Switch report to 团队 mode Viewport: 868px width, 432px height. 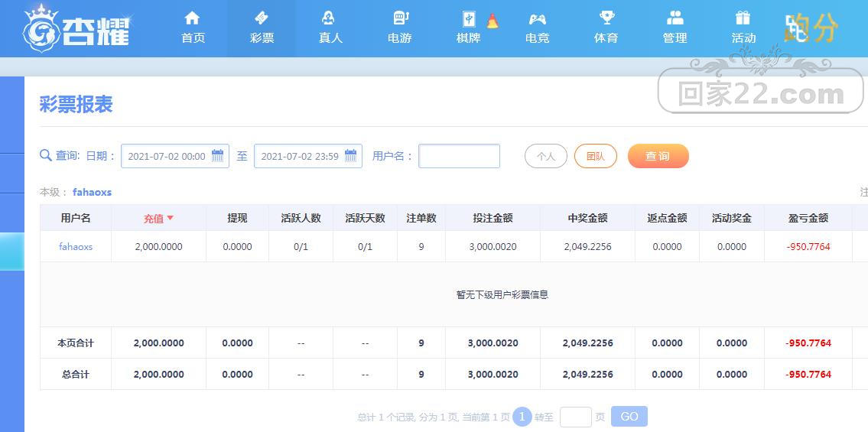pyautogui.click(x=596, y=156)
